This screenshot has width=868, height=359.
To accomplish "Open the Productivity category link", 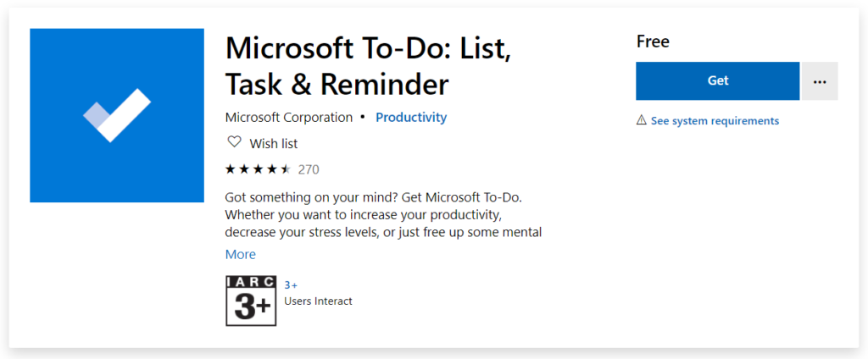I will click(411, 118).
